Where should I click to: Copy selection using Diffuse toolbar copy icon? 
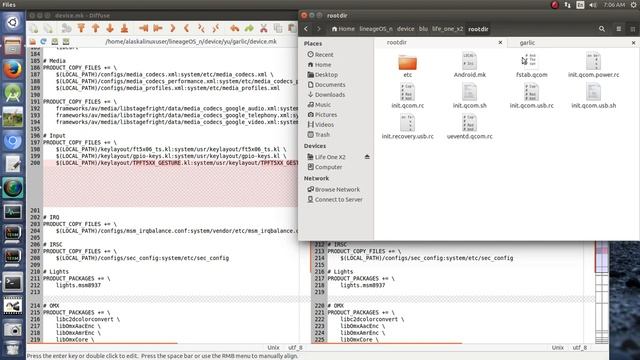tap(278, 28)
